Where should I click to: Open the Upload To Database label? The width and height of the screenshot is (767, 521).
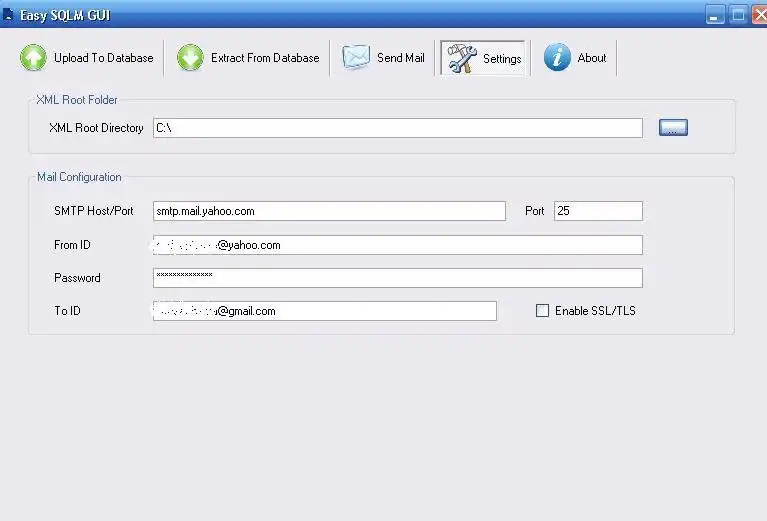click(104, 58)
